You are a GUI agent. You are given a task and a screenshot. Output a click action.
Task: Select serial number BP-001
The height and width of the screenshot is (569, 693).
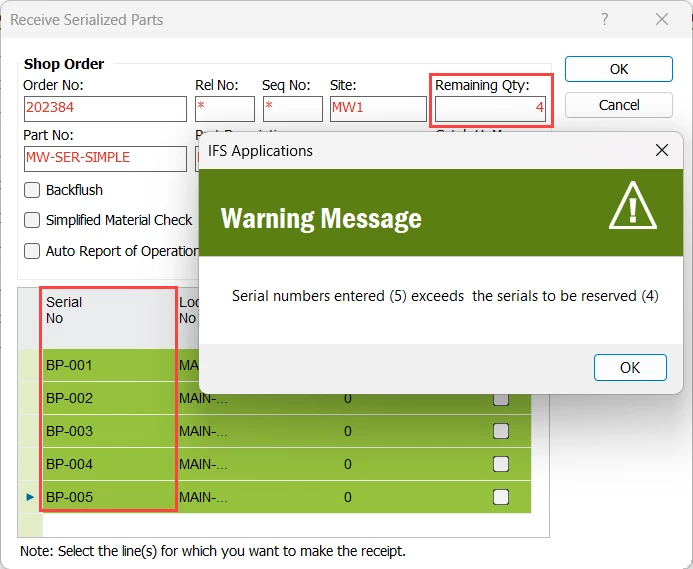click(109, 365)
